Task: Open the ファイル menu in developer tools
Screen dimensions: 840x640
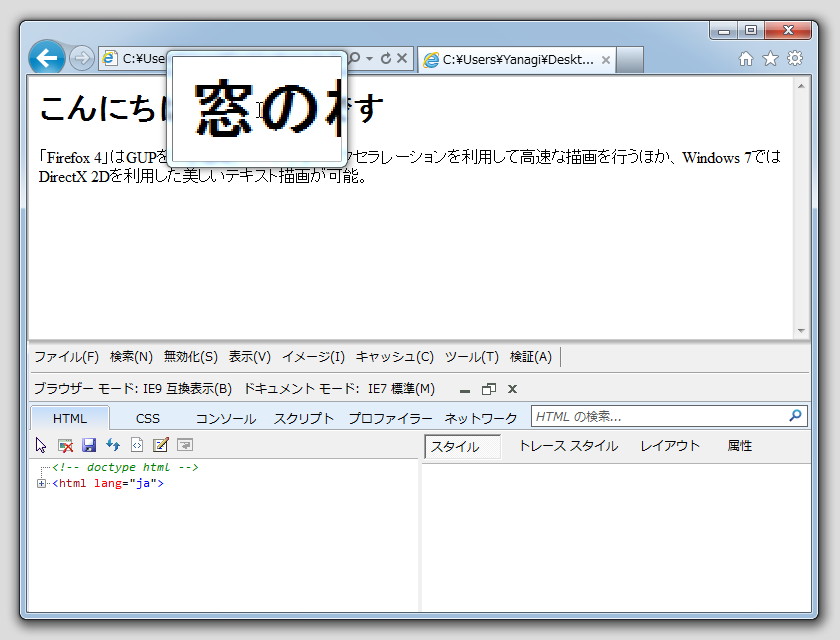Action: point(66,356)
